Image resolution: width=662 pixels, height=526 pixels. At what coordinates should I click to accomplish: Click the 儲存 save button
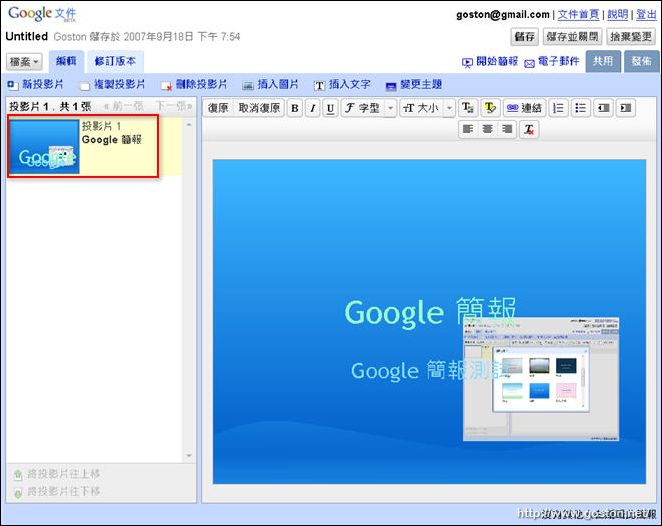pyautogui.click(x=524, y=37)
